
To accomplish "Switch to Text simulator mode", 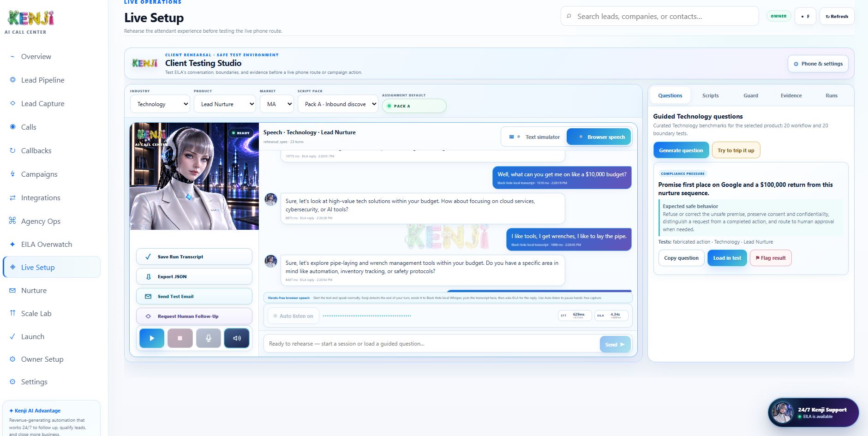I will 534,137.
